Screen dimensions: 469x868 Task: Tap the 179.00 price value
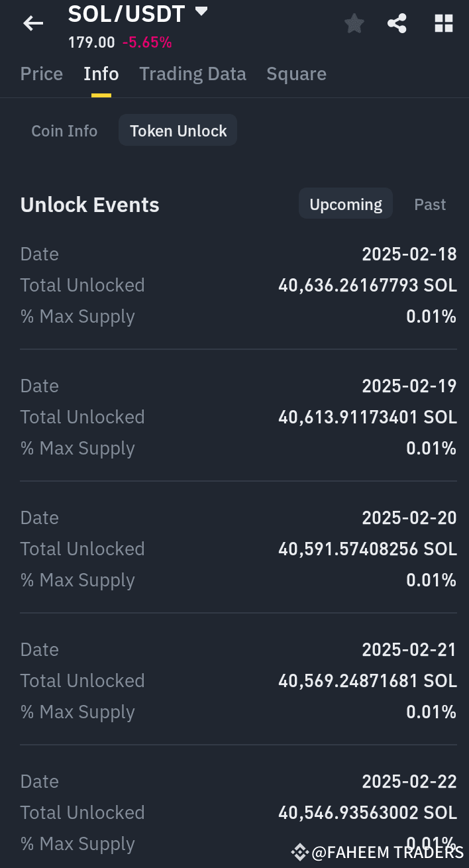[x=91, y=42]
